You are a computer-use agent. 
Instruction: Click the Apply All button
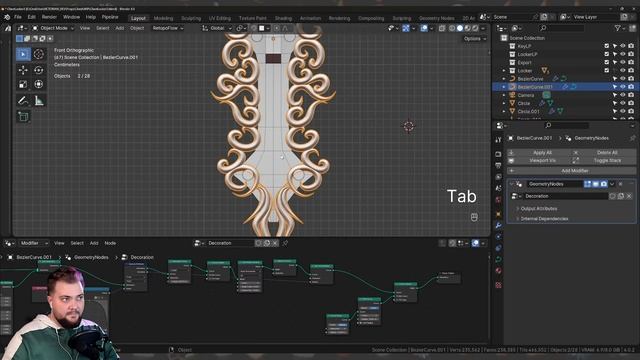coord(539,153)
